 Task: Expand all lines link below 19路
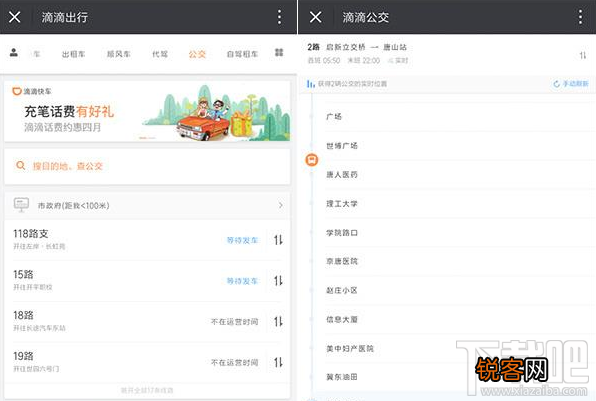[x=147, y=390]
